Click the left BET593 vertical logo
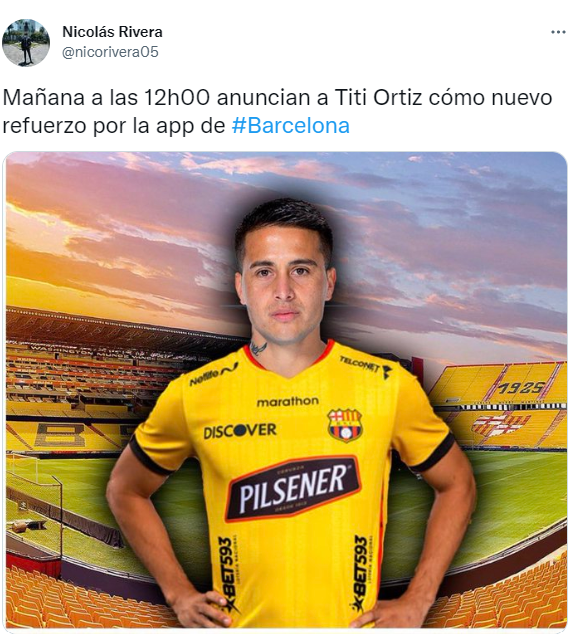 pos(226,574)
